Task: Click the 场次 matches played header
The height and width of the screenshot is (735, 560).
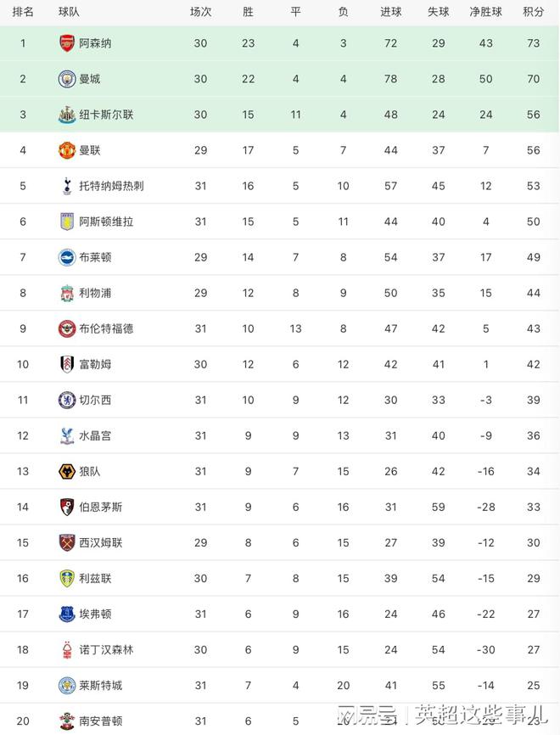Action: click(x=200, y=12)
